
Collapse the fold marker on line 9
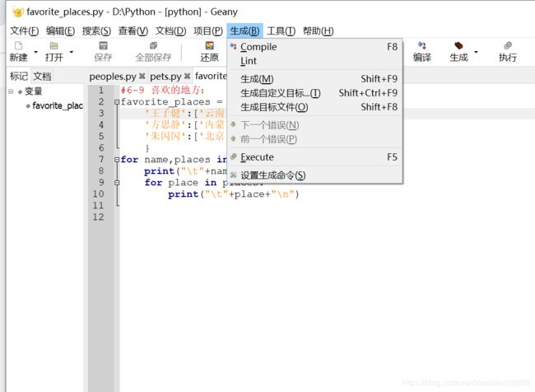[117, 183]
